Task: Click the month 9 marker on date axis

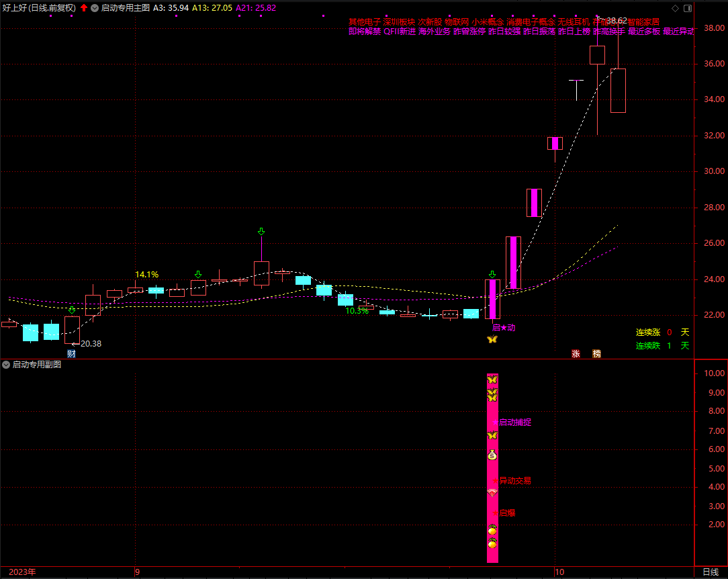Action: [138, 572]
